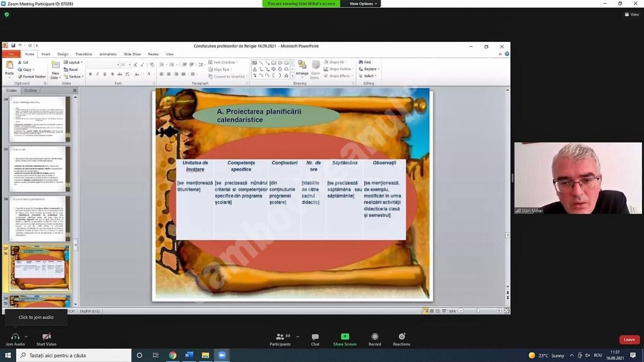
Task: Click the Find binoculars icon
Action: click(361, 62)
